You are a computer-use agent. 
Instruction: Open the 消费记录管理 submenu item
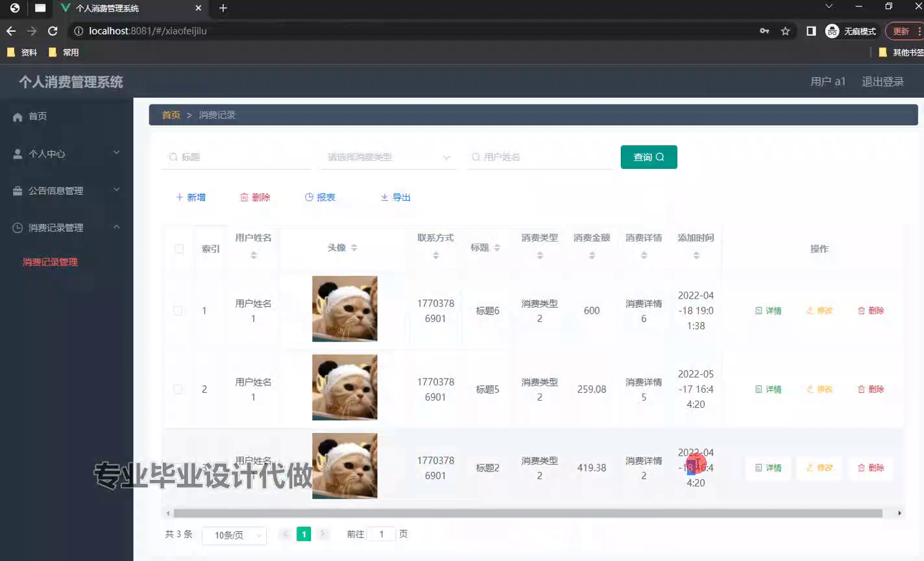pyautogui.click(x=51, y=262)
